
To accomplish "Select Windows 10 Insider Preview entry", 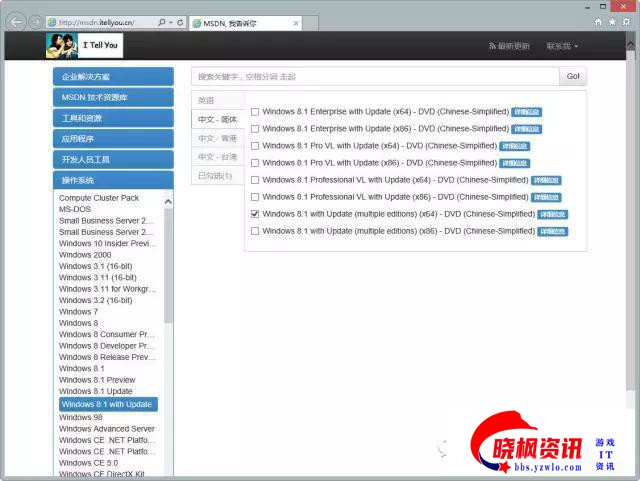I will [x=107, y=243].
